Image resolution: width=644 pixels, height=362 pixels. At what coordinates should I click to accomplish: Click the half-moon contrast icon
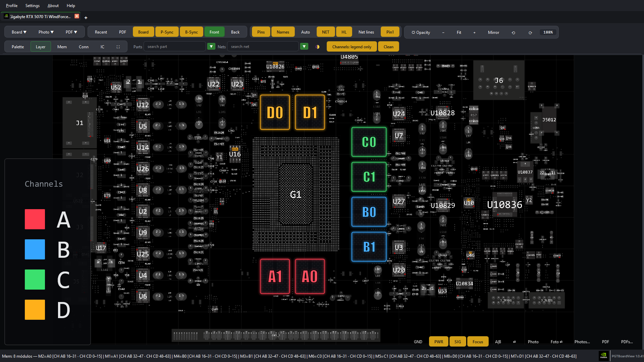[317, 47]
